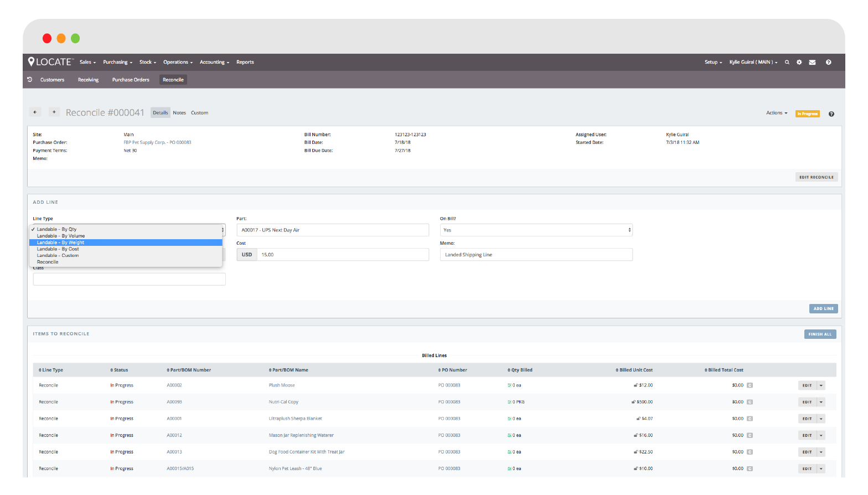Click help icon next to In Progress badge

[x=831, y=114]
